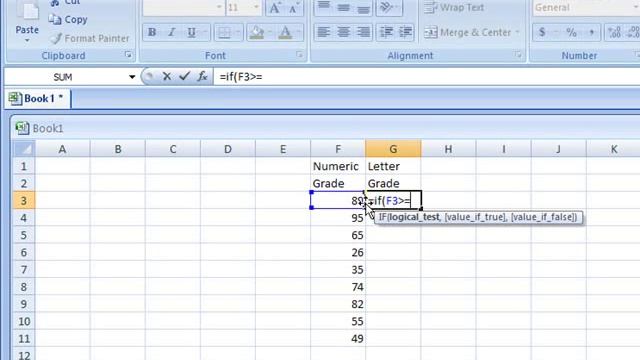The height and width of the screenshot is (360, 640).
Task: Increase font size with large A
Action: point(275,7)
